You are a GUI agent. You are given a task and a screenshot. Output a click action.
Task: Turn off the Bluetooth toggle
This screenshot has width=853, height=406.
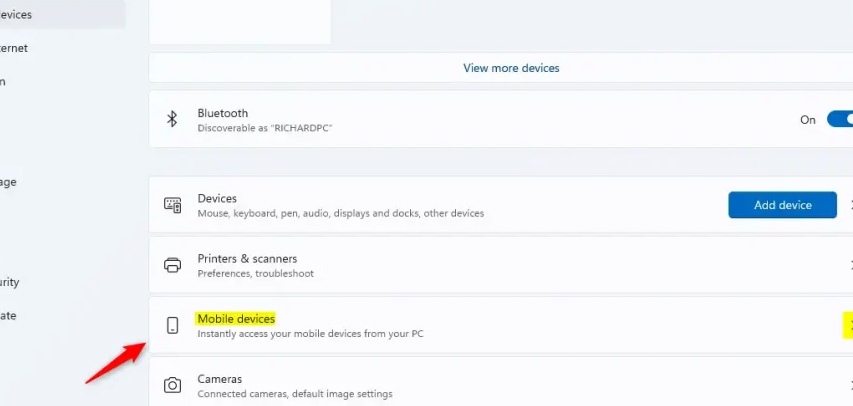[838, 119]
